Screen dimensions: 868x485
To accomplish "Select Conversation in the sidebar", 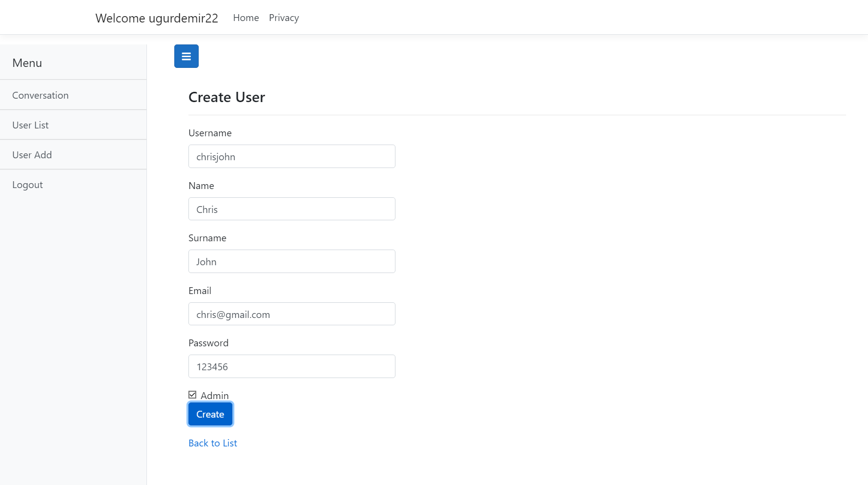I will coord(41,95).
